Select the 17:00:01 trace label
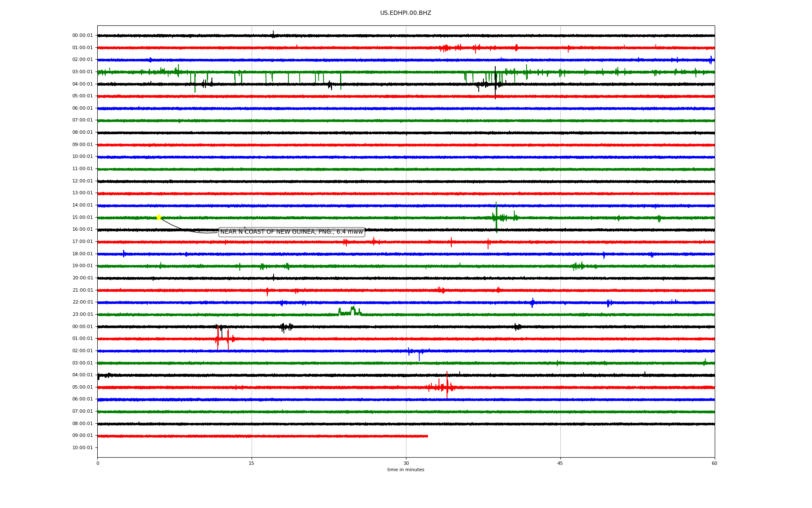The width and height of the screenshot is (812, 508). 82,242
